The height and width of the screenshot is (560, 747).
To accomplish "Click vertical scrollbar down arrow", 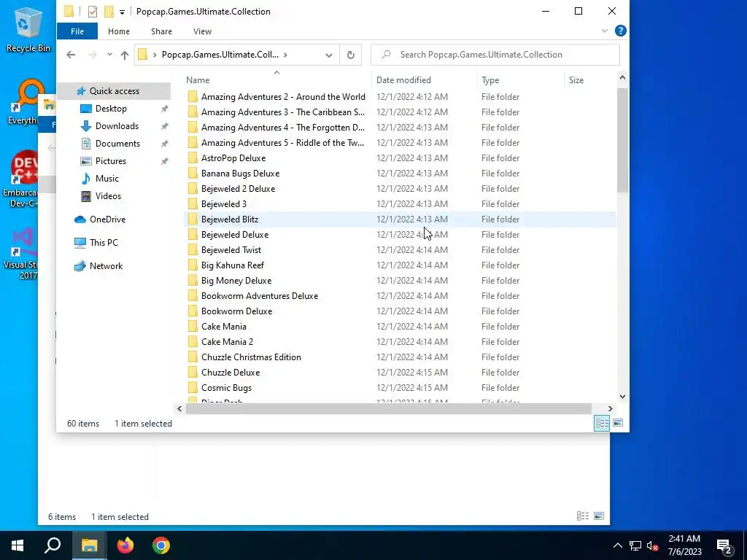I will pos(622,397).
